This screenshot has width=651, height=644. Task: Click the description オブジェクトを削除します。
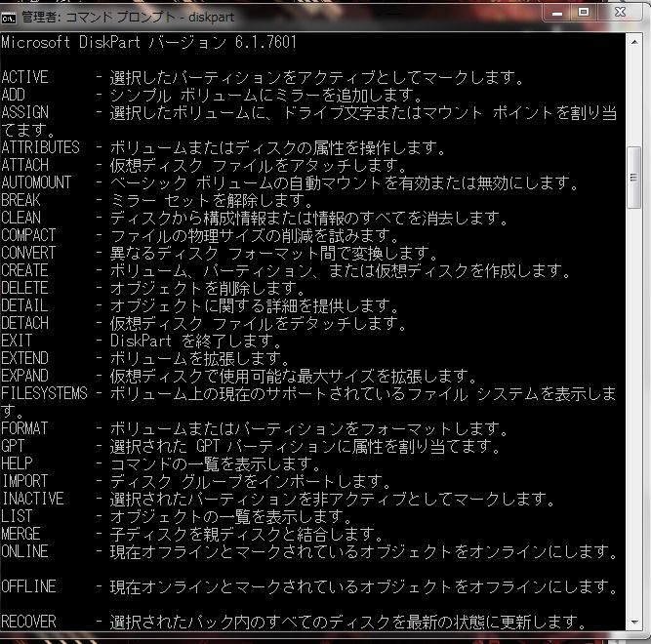[207, 289]
